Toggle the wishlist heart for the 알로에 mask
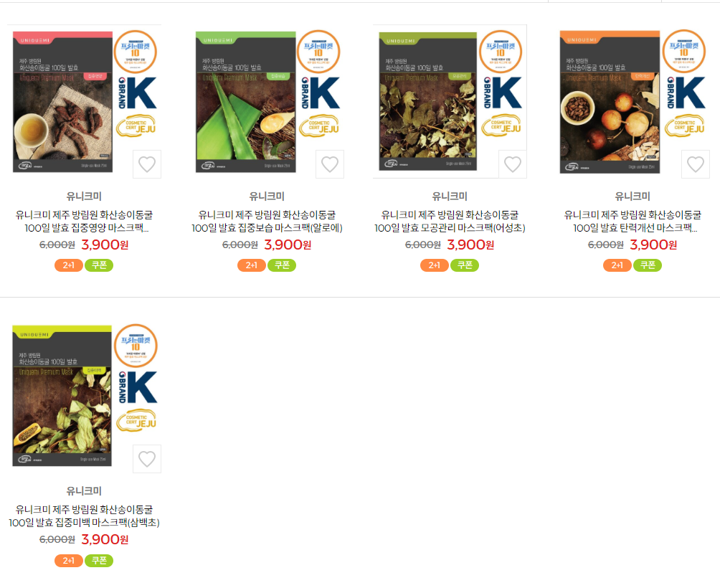Screen dimensions: 720x588 (330, 164)
